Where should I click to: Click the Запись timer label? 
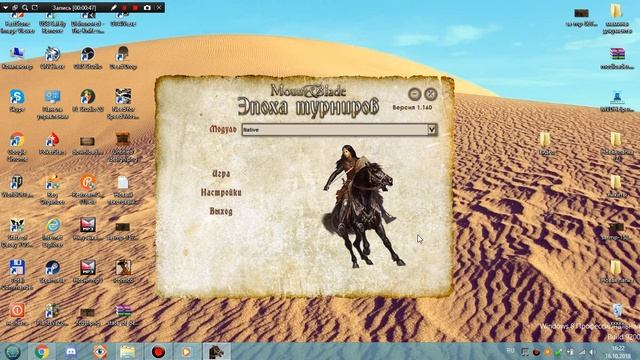click(74, 8)
